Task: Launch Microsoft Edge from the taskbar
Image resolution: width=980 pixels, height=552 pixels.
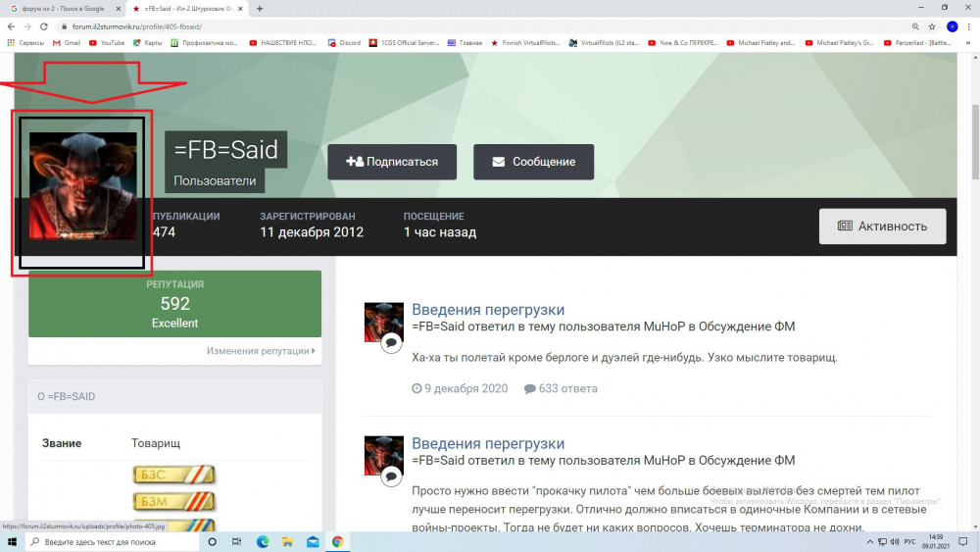Action: [x=263, y=542]
